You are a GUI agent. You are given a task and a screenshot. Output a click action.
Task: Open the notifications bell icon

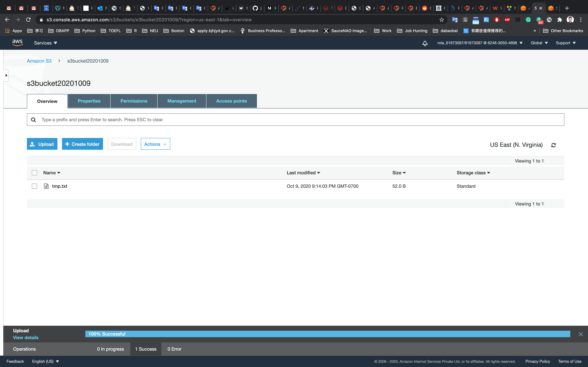[x=425, y=43]
